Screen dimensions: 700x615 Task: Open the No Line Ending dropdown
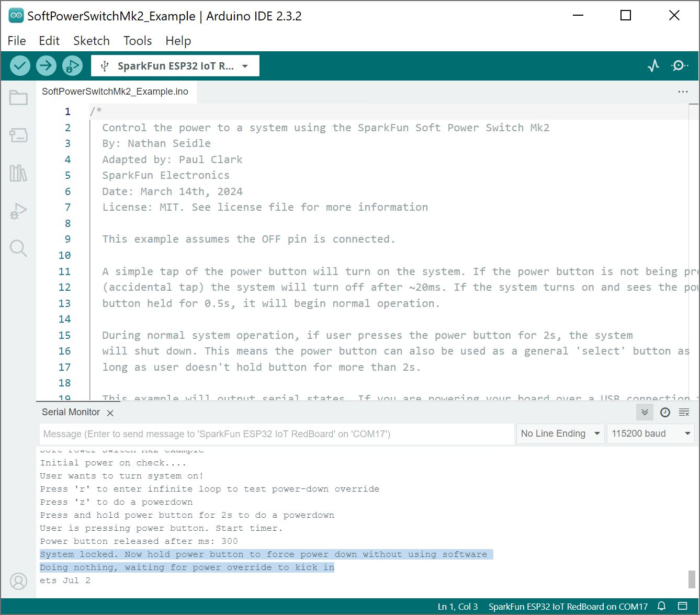click(560, 434)
